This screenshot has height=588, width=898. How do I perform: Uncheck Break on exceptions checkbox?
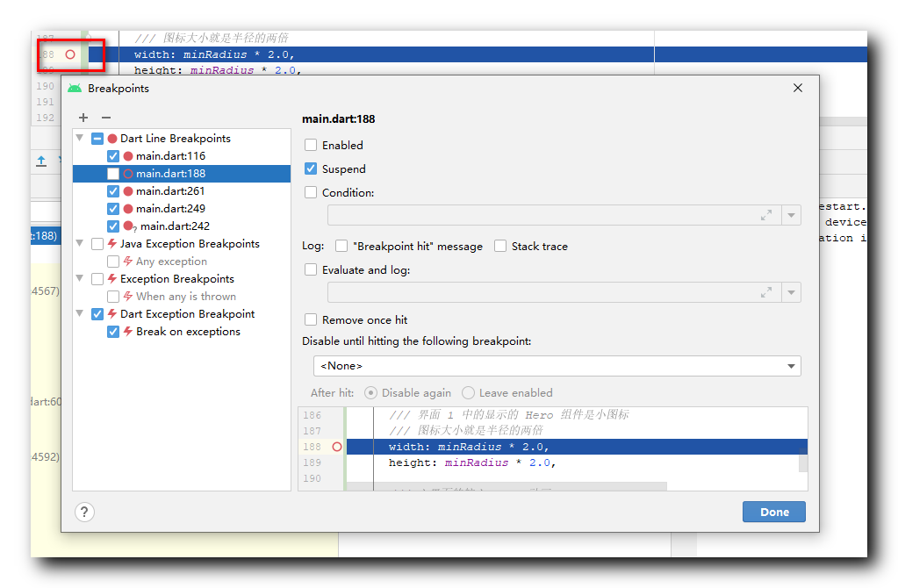tap(113, 332)
